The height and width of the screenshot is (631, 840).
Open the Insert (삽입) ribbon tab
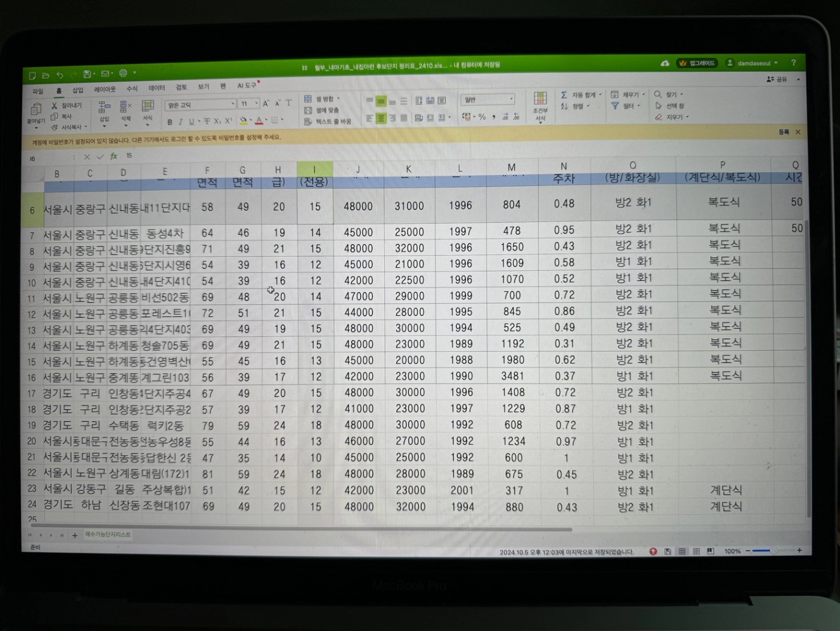pos(78,90)
